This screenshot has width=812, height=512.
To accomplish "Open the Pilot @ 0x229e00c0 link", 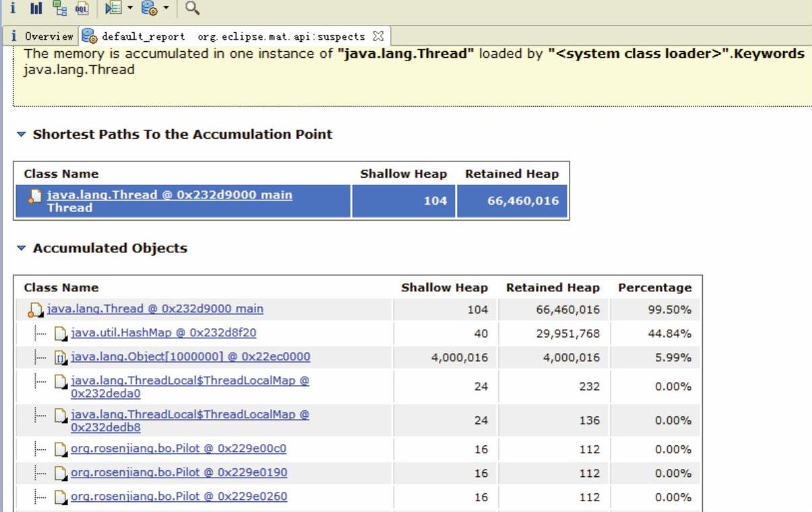I will tap(178, 449).
